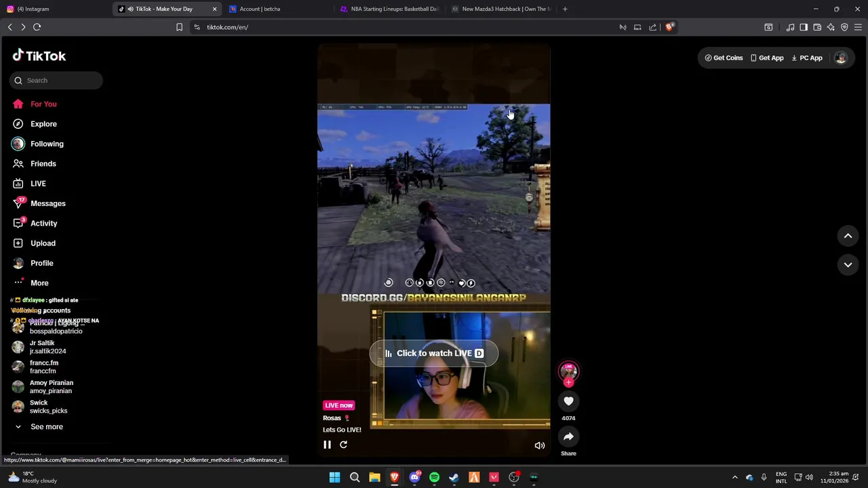Screen dimensions: 868x488
Task: Click the TikTok logo
Action: point(39,56)
